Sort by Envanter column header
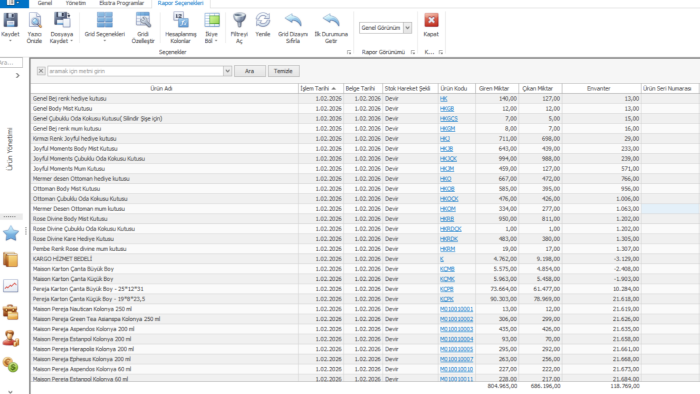Image resolution: width=700 pixels, height=394 pixels. point(601,88)
